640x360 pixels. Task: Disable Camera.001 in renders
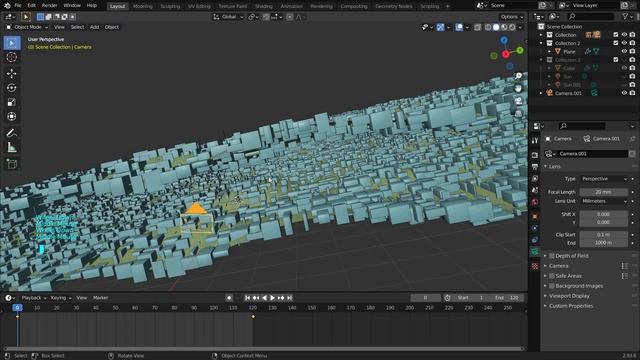632,93
